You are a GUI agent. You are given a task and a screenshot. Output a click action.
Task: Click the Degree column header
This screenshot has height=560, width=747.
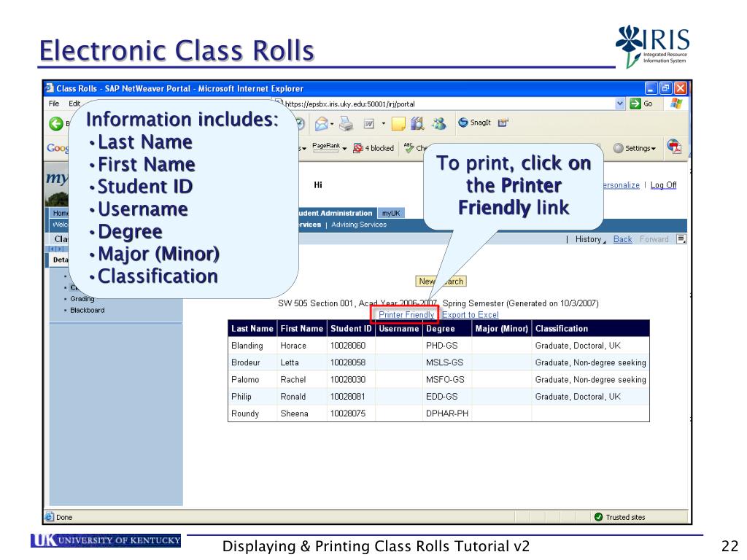(447, 329)
